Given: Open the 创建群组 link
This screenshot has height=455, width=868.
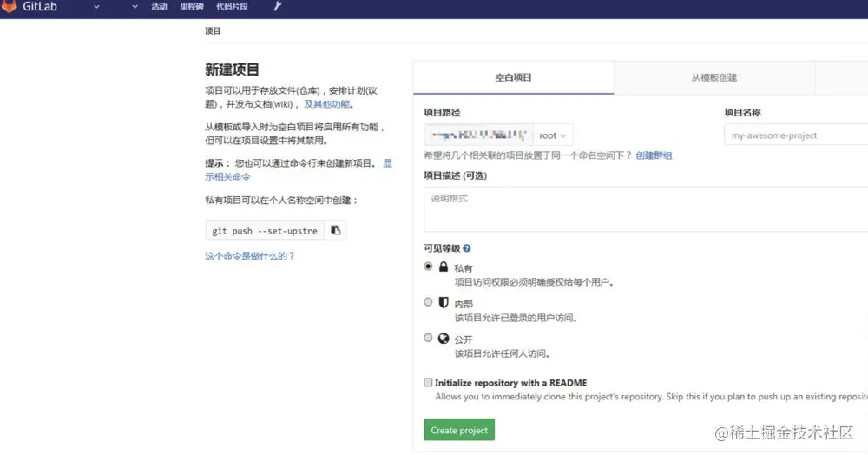Looking at the screenshot, I should (654, 155).
